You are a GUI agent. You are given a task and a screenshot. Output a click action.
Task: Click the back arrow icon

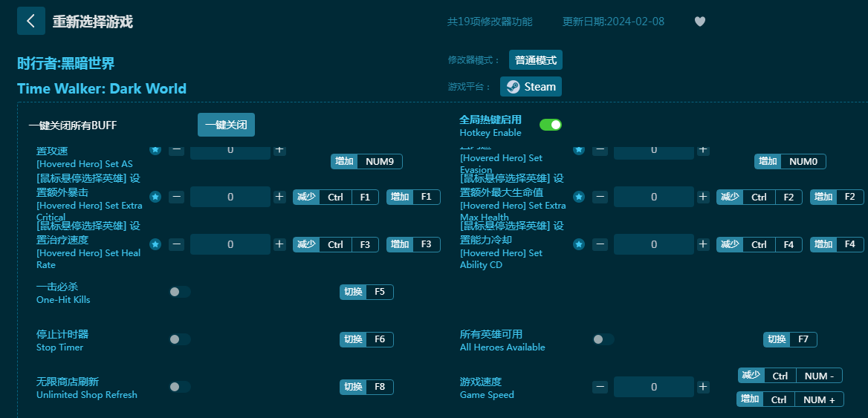[30, 21]
